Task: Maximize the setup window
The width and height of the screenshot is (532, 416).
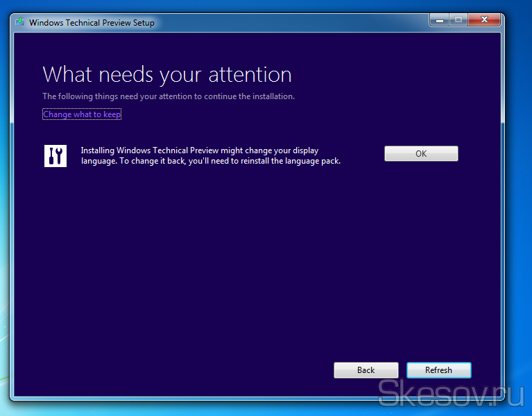Action: pyautogui.click(x=458, y=21)
